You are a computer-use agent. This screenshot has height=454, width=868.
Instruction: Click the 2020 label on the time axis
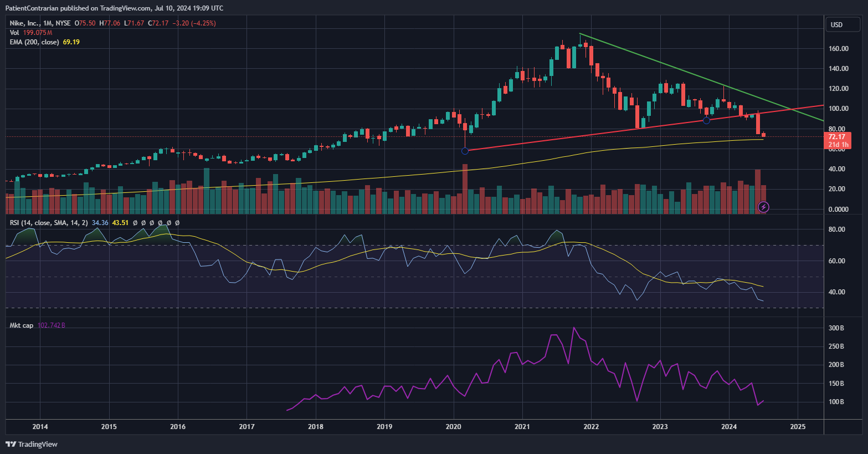point(454,427)
